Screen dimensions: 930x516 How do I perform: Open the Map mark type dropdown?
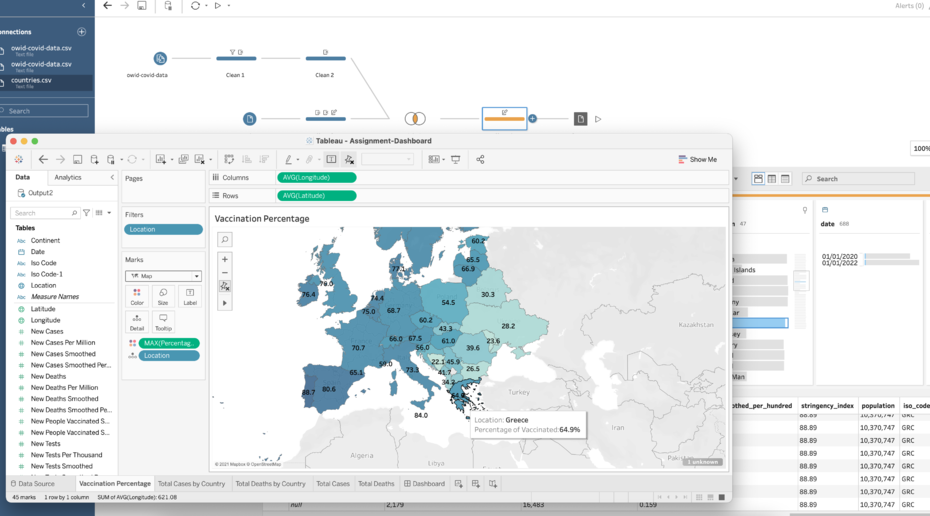163,276
